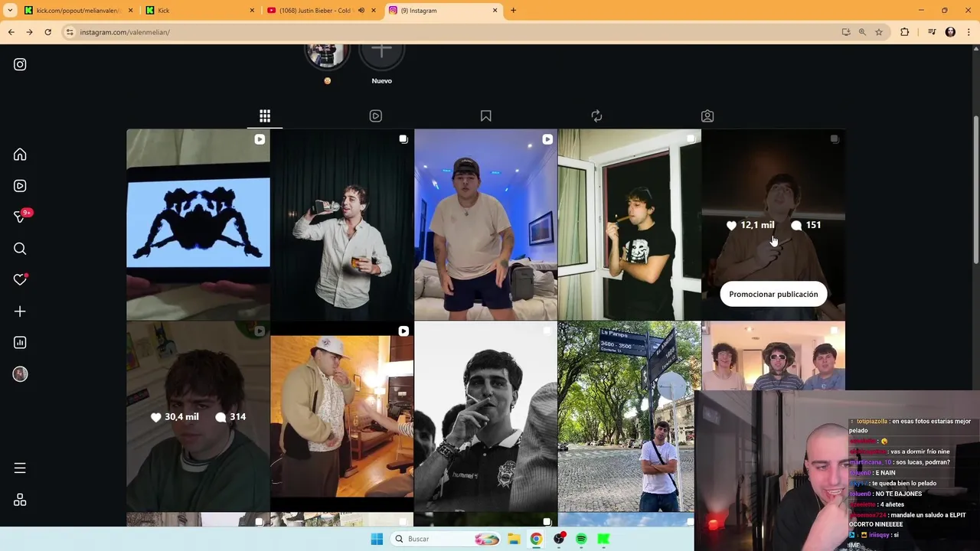Open the existing story highlight circle
Viewport: 980px width, 551px height.
[327, 57]
